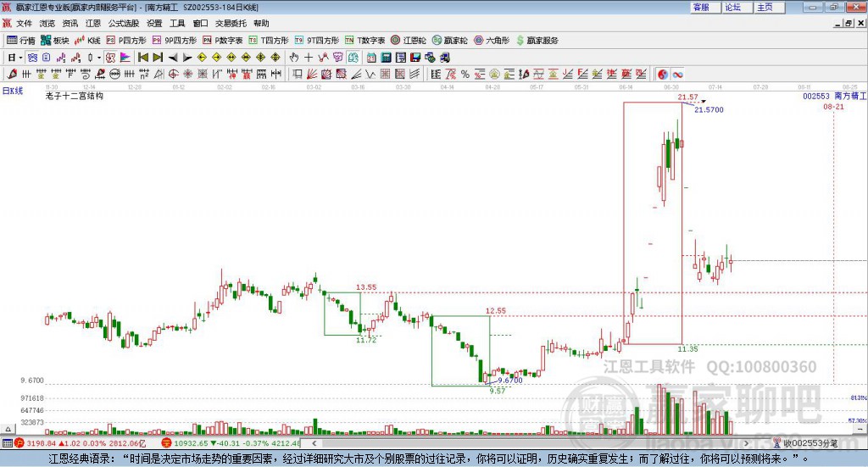Open the 日 period dropdown
Image resolution: width=868 pixels, height=467 pixels.
15,58
